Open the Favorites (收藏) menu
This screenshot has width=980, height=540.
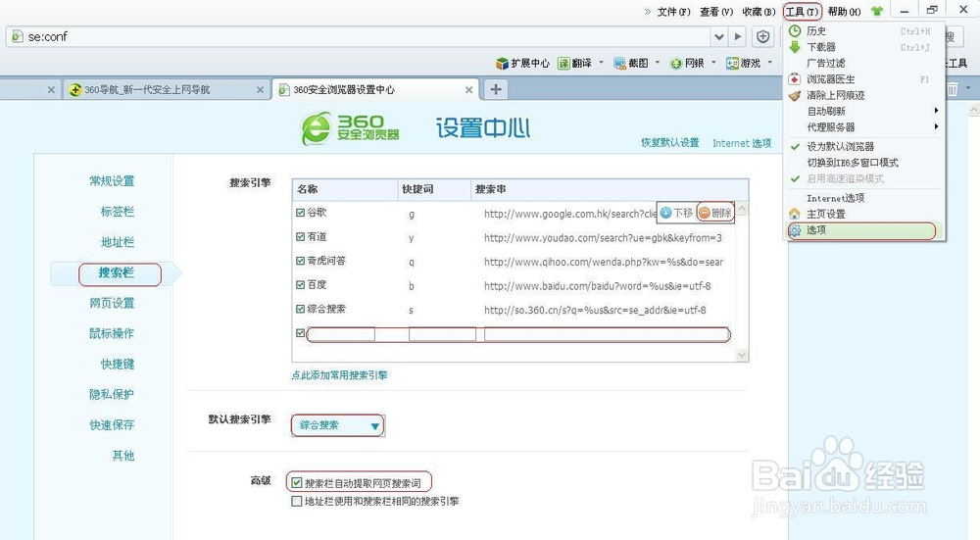click(x=759, y=11)
